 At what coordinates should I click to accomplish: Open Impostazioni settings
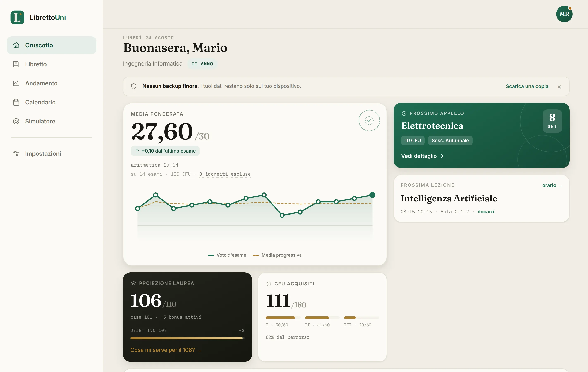pos(51,154)
